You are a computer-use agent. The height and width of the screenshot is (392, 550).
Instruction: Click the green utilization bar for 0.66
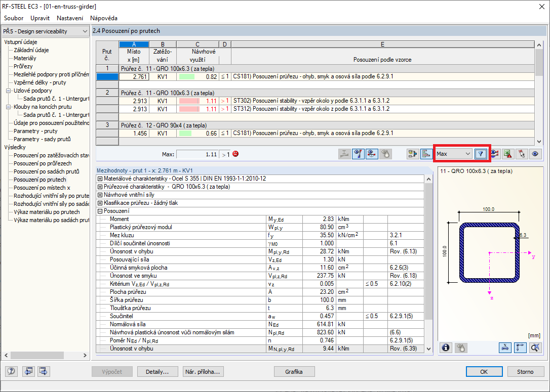[x=185, y=134]
